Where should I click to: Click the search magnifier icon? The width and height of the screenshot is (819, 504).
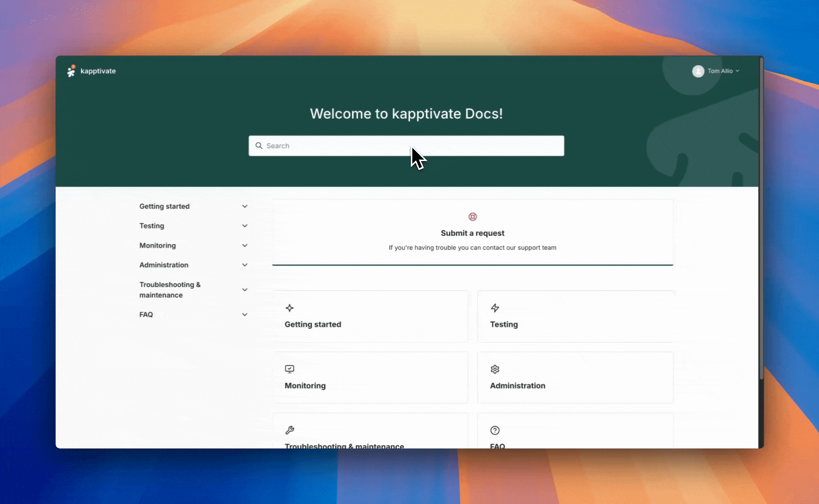[x=259, y=146]
